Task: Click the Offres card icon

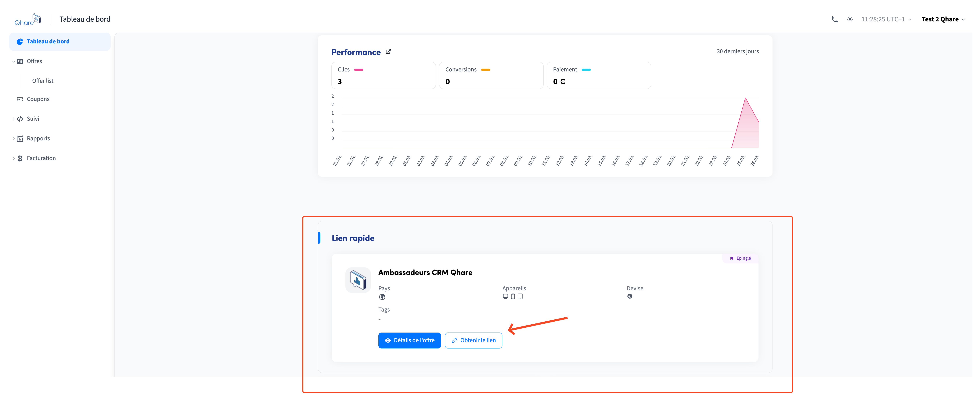Action: [x=20, y=61]
